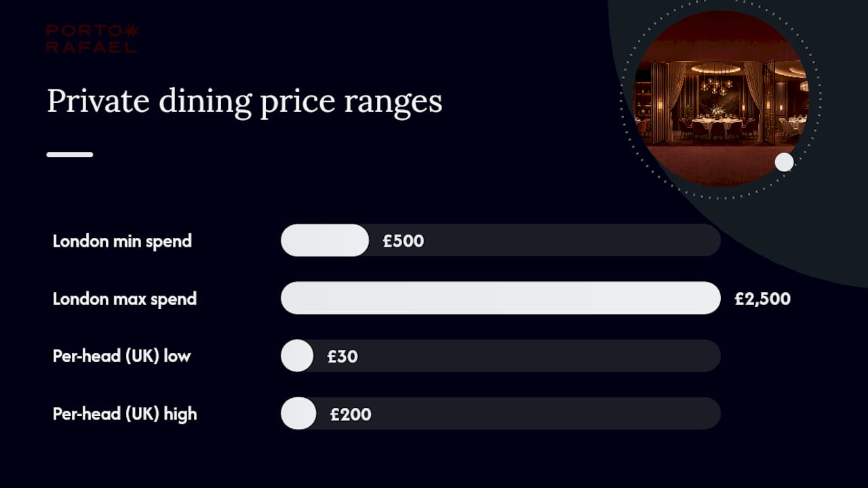This screenshot has width=868, height=488.
Task: Select the London min spend label
Action: point(122,241)
